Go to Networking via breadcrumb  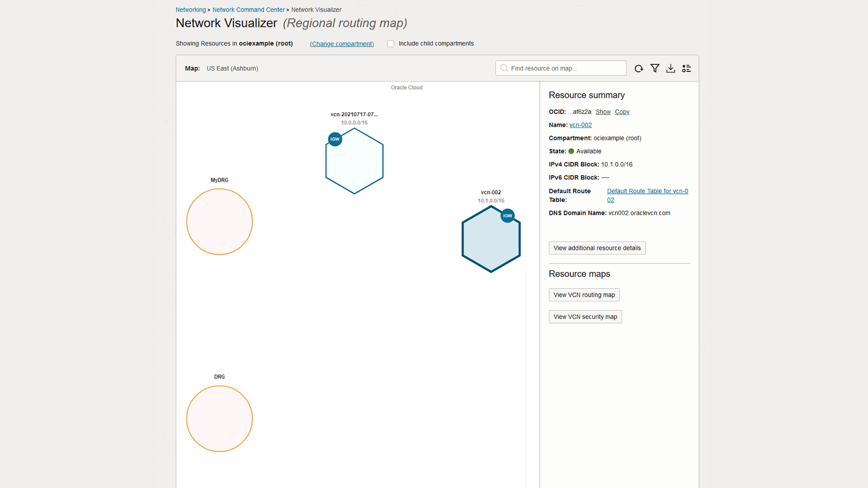click(x=190, y=9)
